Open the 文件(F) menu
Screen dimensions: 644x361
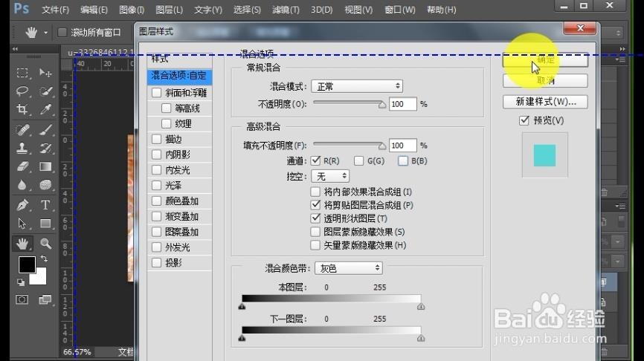[x=56, y=10]
